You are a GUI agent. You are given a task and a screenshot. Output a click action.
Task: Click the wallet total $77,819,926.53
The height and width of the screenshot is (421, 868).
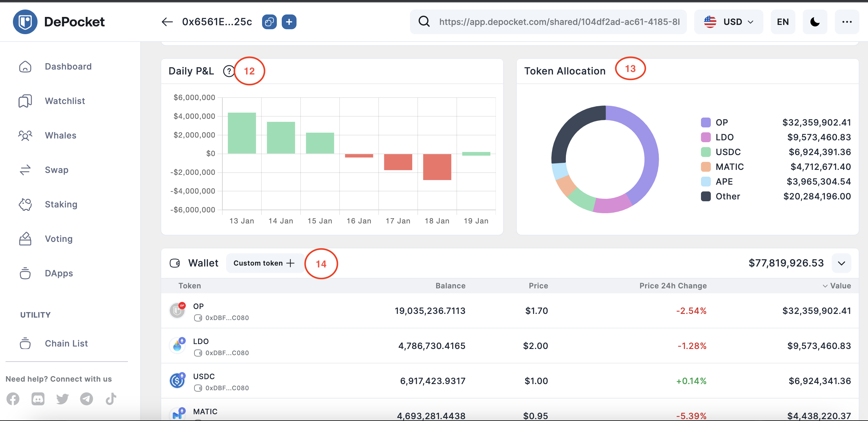pos(786,263)
